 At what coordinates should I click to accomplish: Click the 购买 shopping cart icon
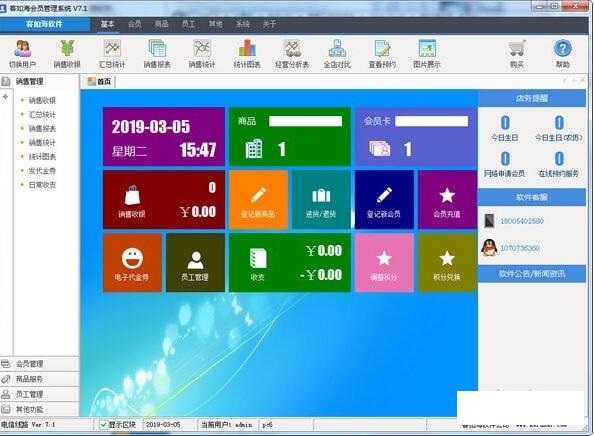click(517, 54)
